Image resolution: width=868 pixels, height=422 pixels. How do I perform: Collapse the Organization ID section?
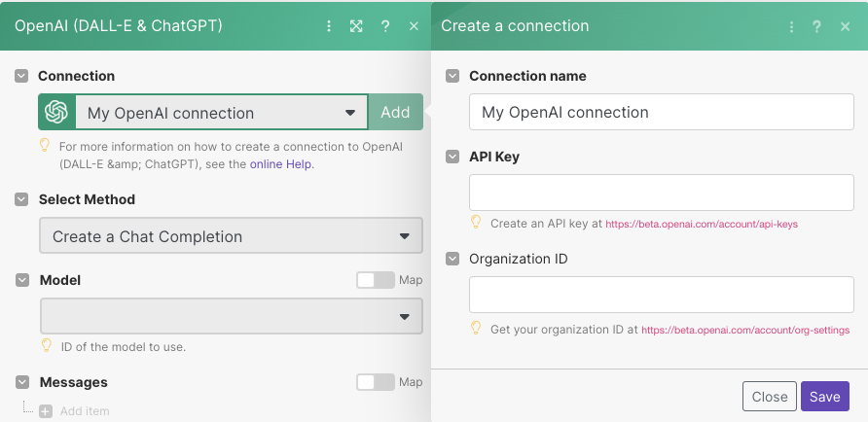click(452, 259)
